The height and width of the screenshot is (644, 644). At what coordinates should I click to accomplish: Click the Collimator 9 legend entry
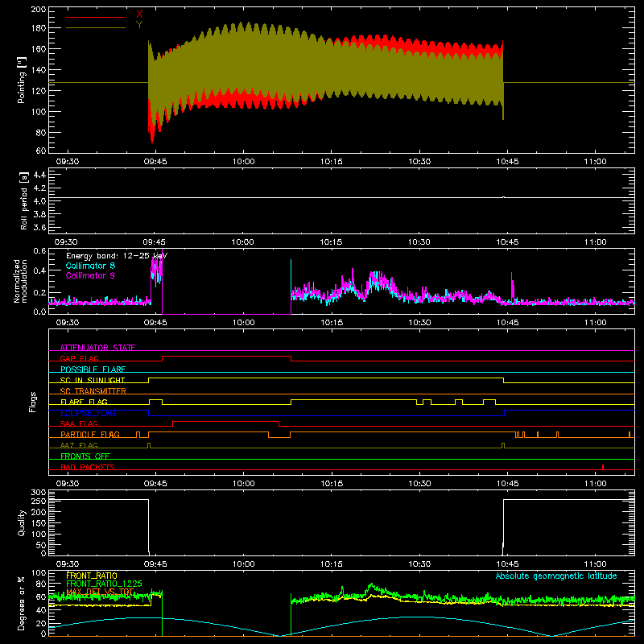tap(90, 275)
